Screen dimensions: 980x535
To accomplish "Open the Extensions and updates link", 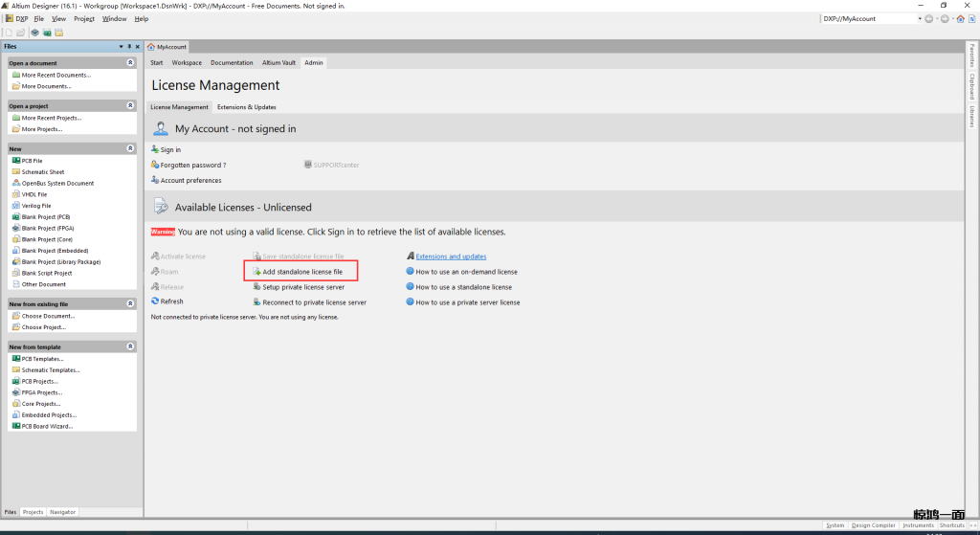I will [451, 256].
